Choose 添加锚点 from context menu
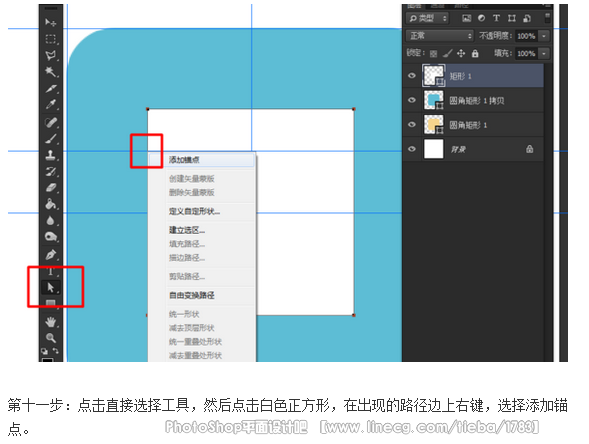This screenshot has width=589, height=444. click(x=202, y=160)
